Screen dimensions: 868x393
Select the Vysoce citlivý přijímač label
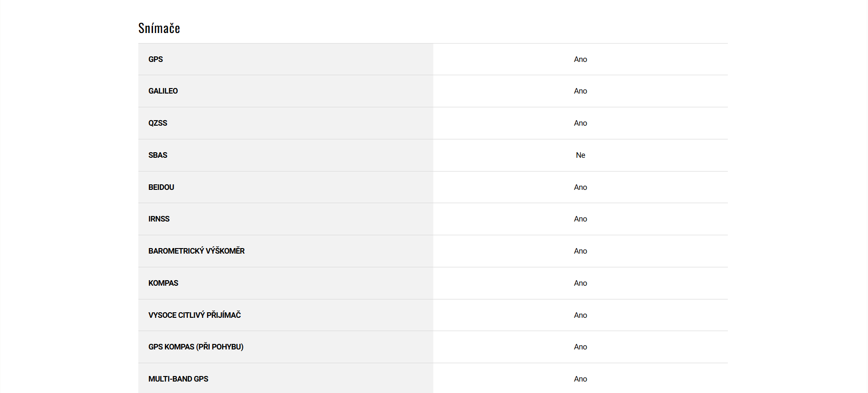tap(195, 315)
